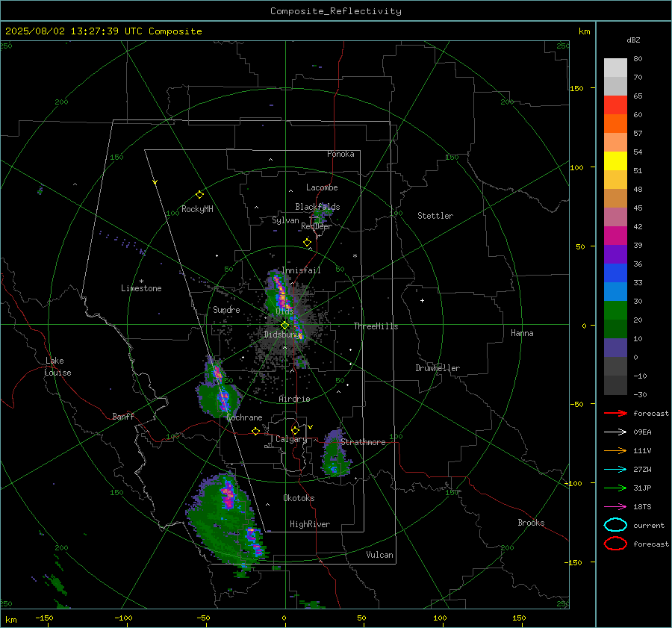Click the Strathmore label
Screen dimensions: 672x628
point(363,442)
